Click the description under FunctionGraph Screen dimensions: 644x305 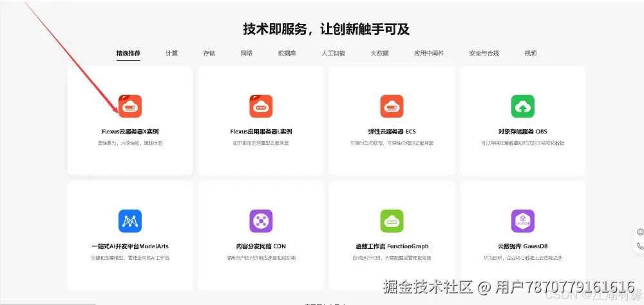tap(392, 258)
